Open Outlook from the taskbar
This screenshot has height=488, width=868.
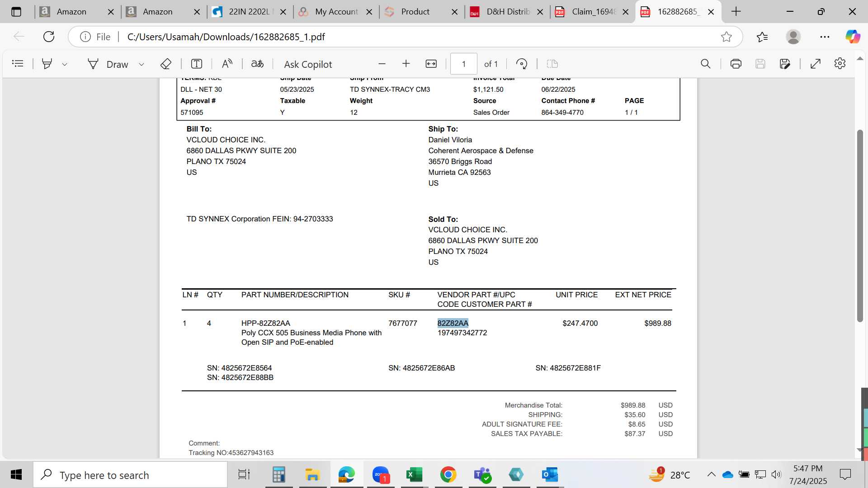coord(550,474)
